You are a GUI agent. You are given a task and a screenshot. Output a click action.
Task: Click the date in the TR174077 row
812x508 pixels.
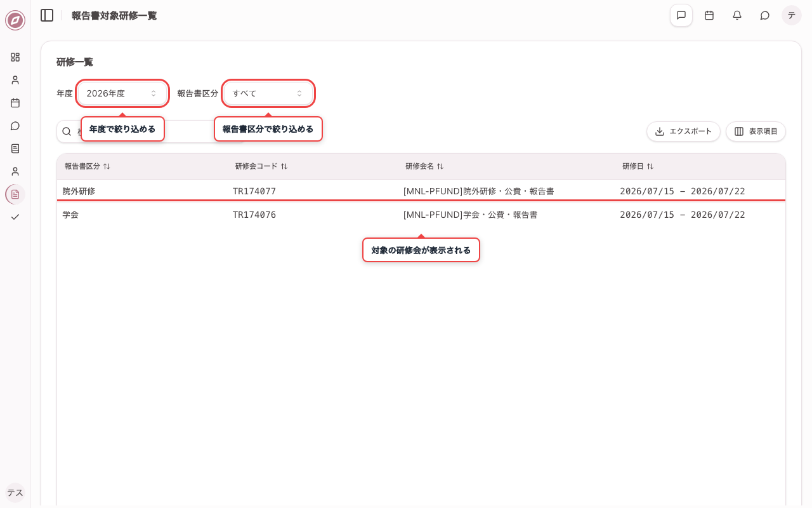coord(683,191)
